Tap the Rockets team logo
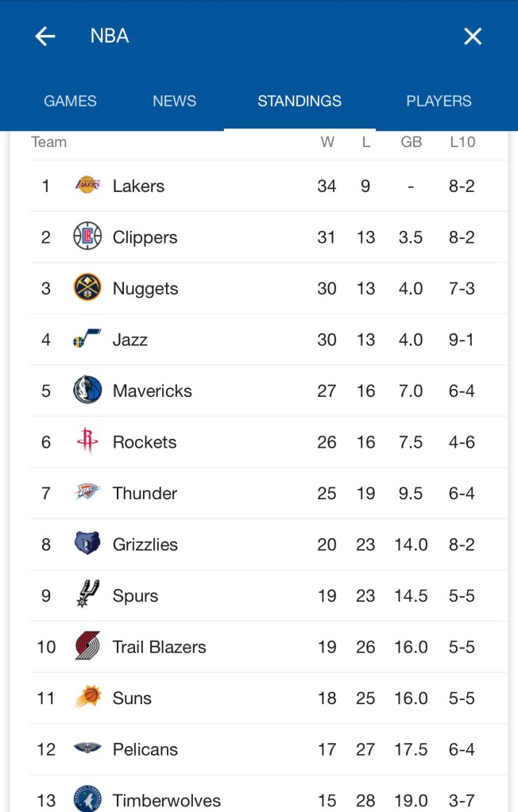 point(87,441)
